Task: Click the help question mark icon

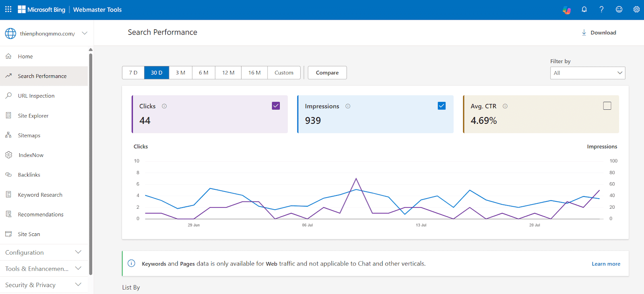Action: click(601, 9)
